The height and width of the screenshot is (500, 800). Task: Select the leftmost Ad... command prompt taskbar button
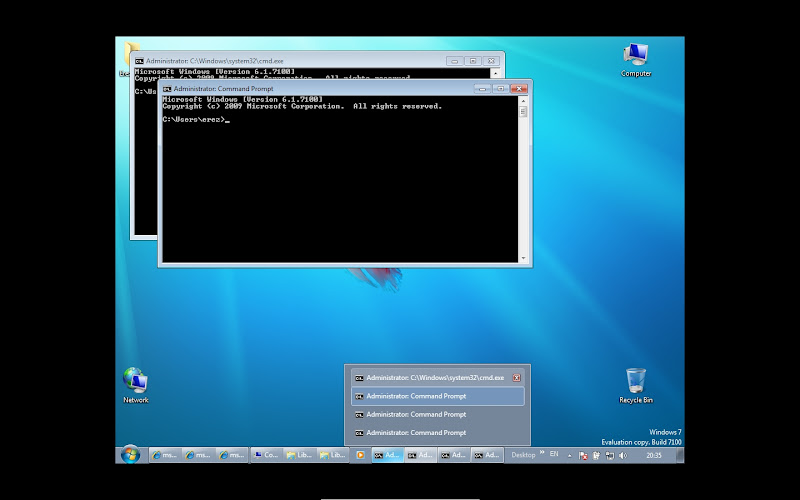coord(388,455)
